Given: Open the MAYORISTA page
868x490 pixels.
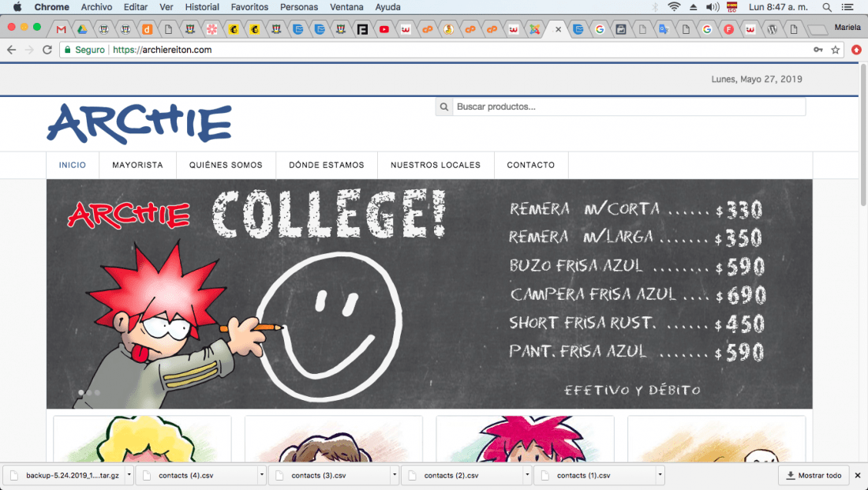Looking at the screenshot, I should click(137, 165).
